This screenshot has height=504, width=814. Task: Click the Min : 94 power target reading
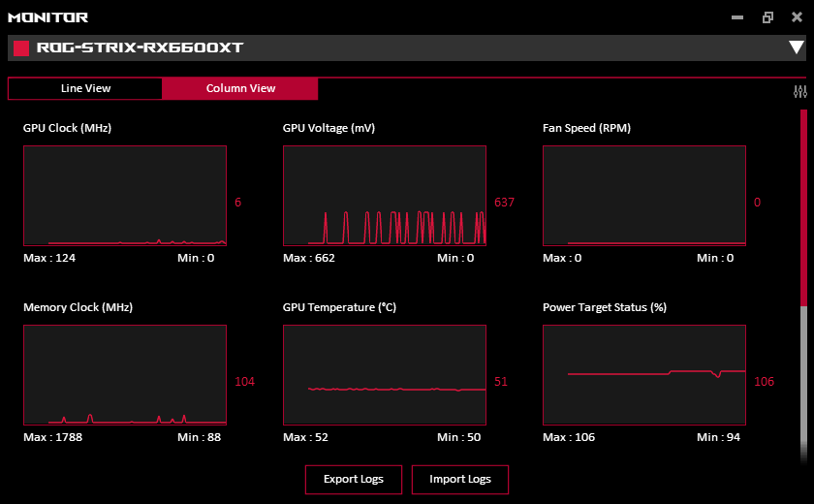[718, 437]
